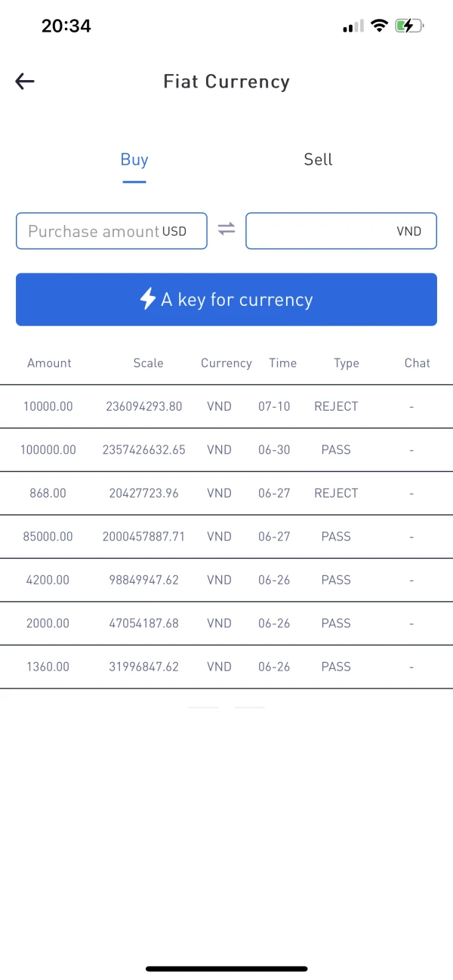
Task: Tap the Wi-Fi status icon
Action: 380,26
